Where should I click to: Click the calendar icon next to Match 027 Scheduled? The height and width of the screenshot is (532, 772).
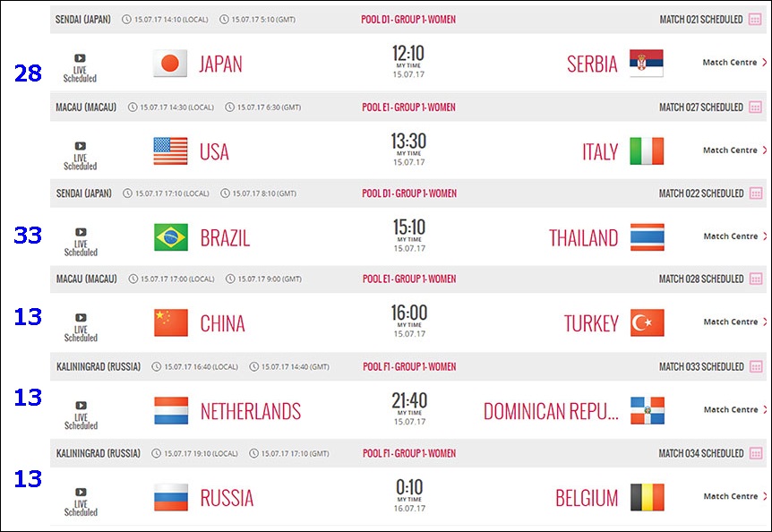pyautogui.click(x=755, y=107)
